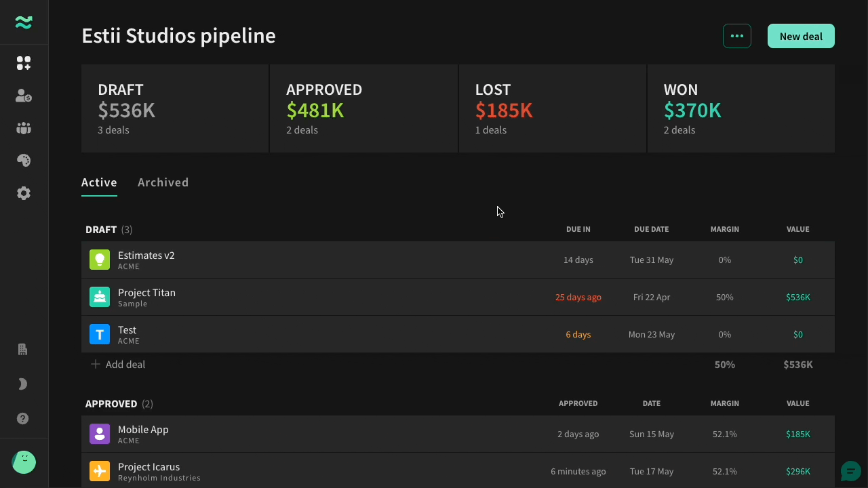Switch to the Archived tab
868x488 pixels.
tap(163, 182)
